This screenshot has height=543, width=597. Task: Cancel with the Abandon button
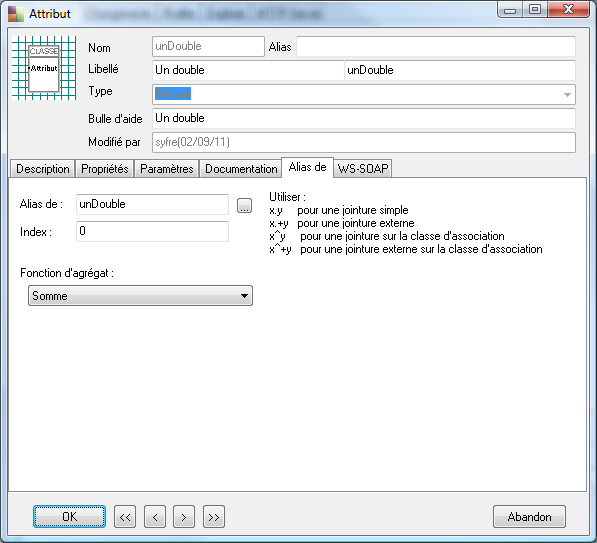coord(529,517)
